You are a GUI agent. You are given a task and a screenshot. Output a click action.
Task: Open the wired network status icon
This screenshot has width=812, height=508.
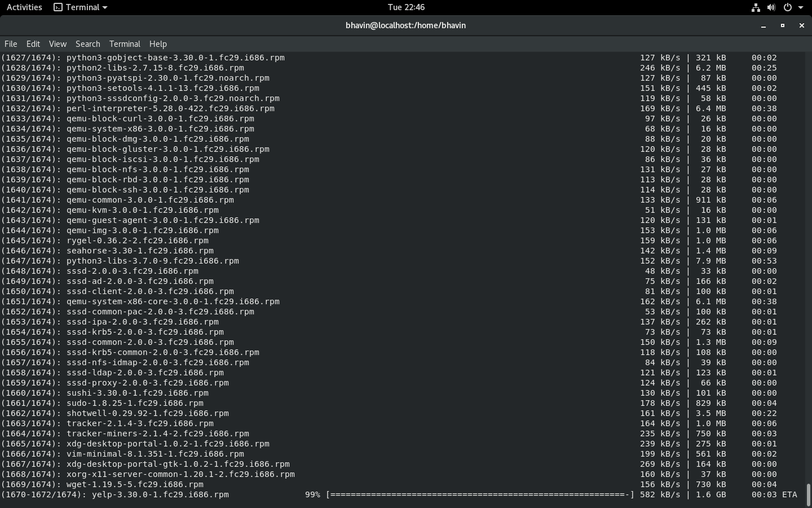tap(756, 7)
